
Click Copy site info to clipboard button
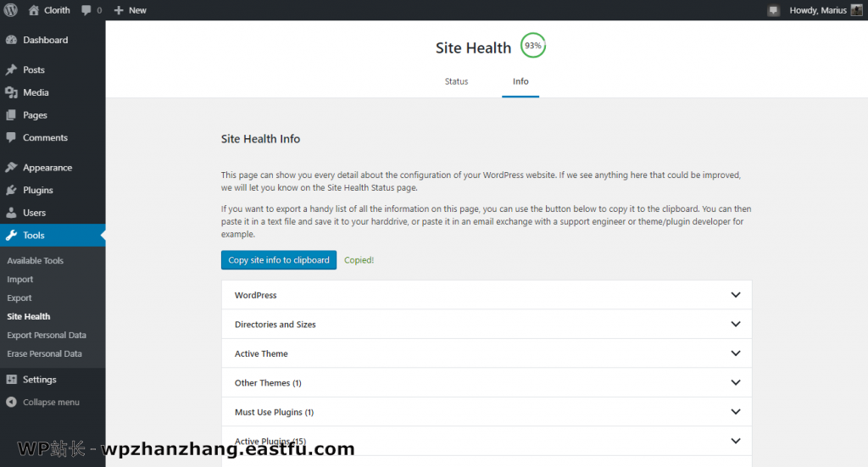(278, 260)
